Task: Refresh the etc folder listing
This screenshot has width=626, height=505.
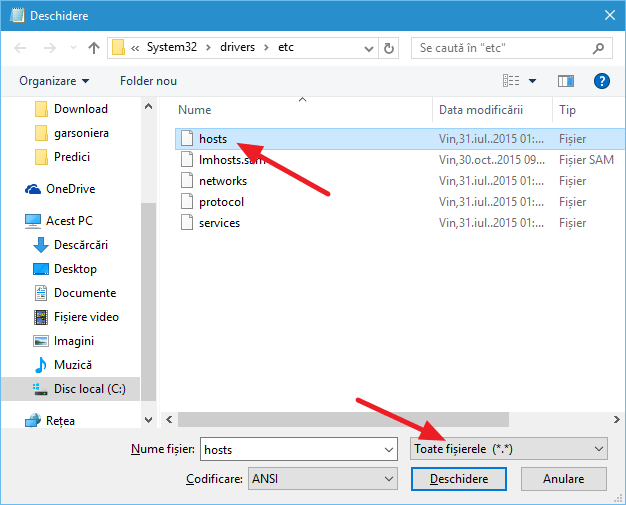Action: tap(388, 48)
